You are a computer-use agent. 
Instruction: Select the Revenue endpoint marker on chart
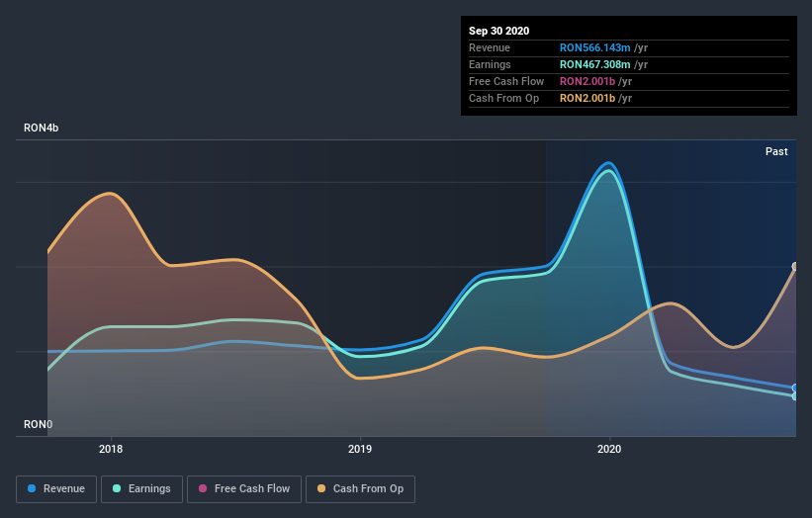point(795,388)
